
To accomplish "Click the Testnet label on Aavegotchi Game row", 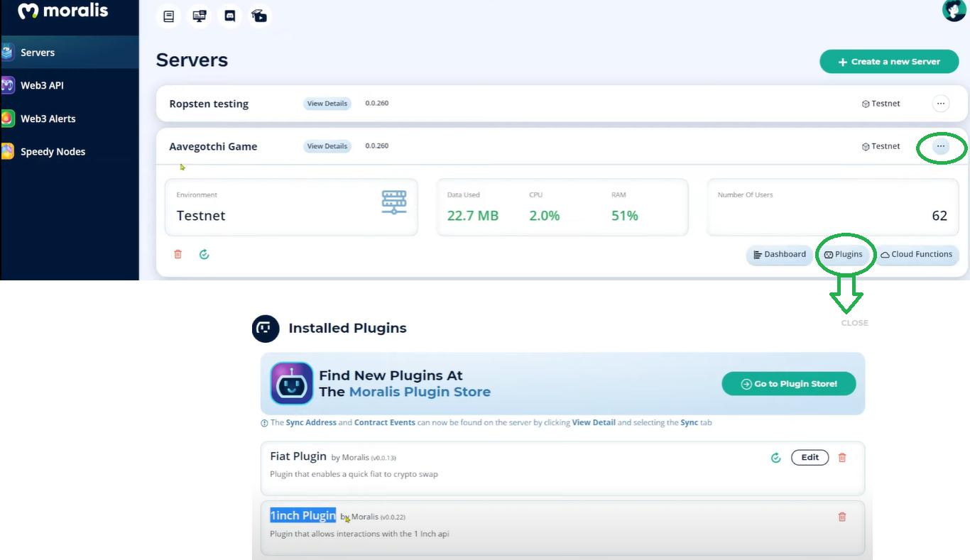I will [881, 146].
